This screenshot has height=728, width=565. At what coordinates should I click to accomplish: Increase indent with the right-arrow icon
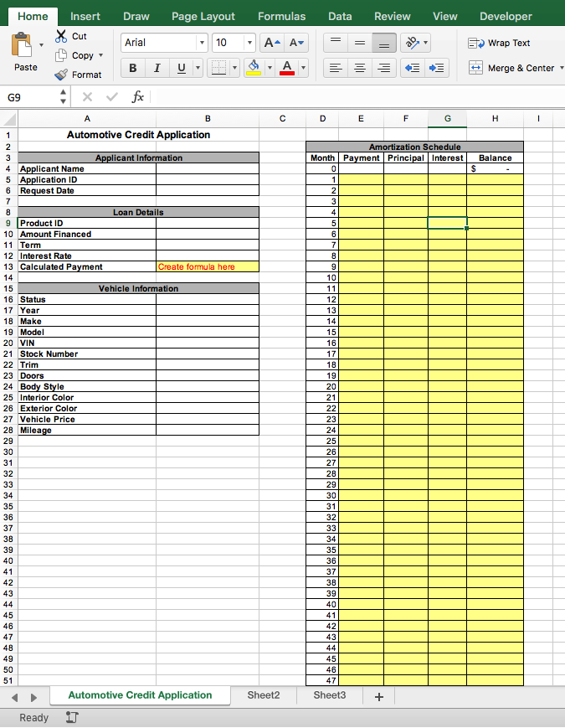[436, 68]
